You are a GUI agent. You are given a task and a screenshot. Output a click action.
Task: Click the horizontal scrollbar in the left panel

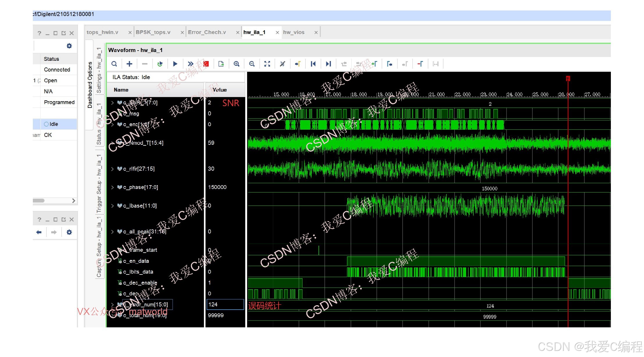point(39,201)
